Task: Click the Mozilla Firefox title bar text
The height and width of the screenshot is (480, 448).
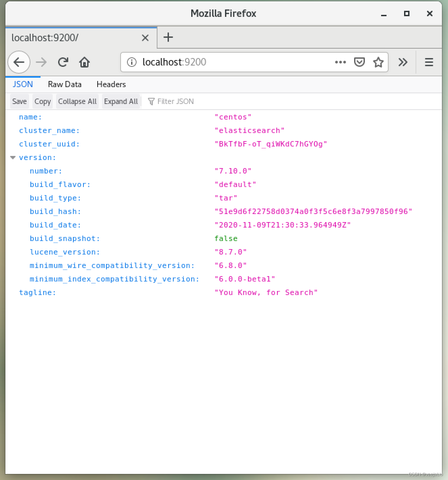Action: [223, 14]
